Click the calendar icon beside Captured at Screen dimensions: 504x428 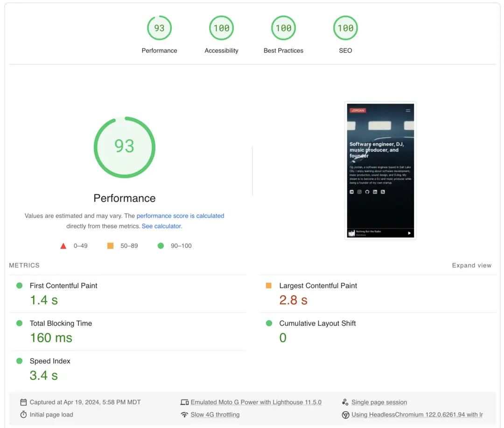coord(23,402)
